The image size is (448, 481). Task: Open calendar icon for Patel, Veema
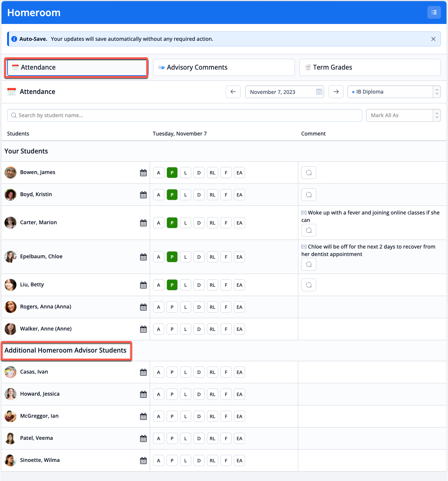tap(143, 438)
